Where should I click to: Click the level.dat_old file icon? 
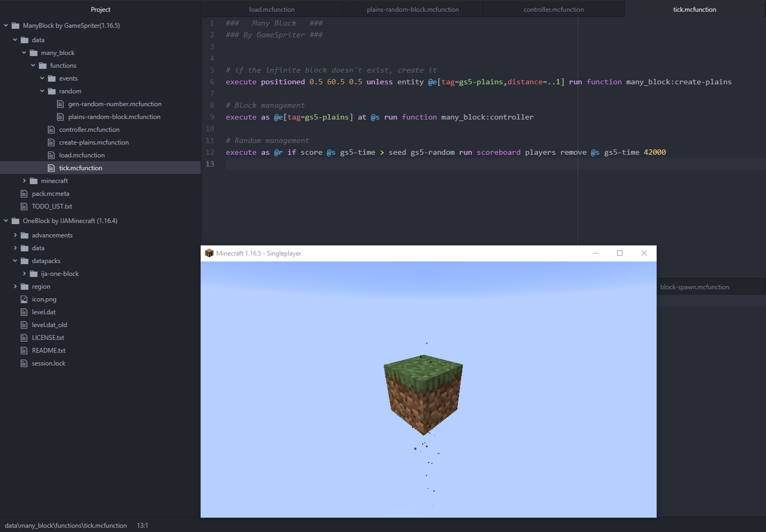tap(23, 325)
